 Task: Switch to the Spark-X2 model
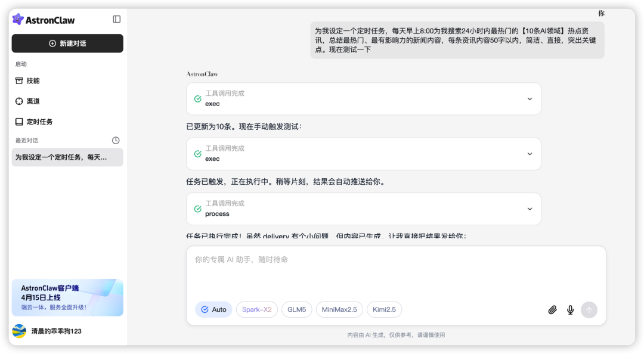coord(256,309)
